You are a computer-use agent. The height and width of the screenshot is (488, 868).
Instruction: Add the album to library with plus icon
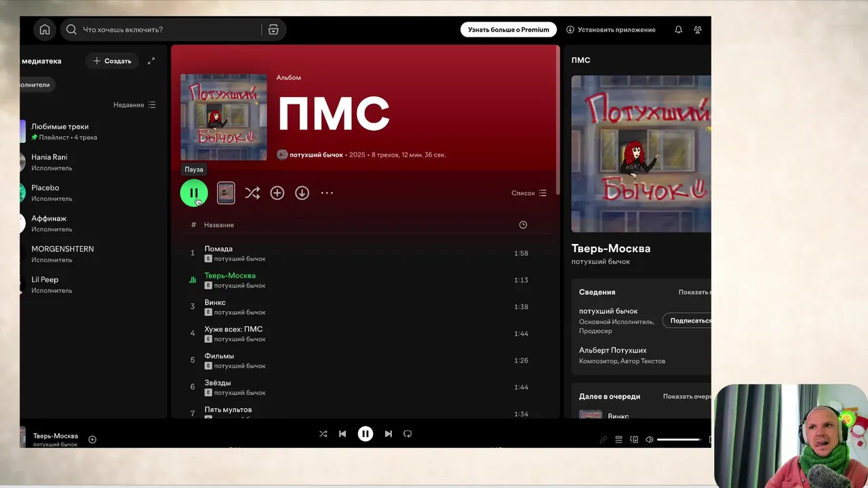(x=277, y=193)
